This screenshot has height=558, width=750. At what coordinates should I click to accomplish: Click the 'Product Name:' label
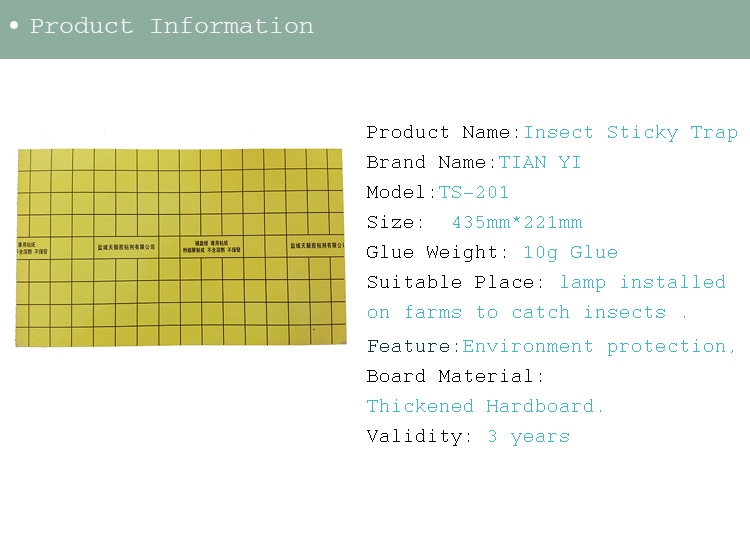[x=443, y=132]
